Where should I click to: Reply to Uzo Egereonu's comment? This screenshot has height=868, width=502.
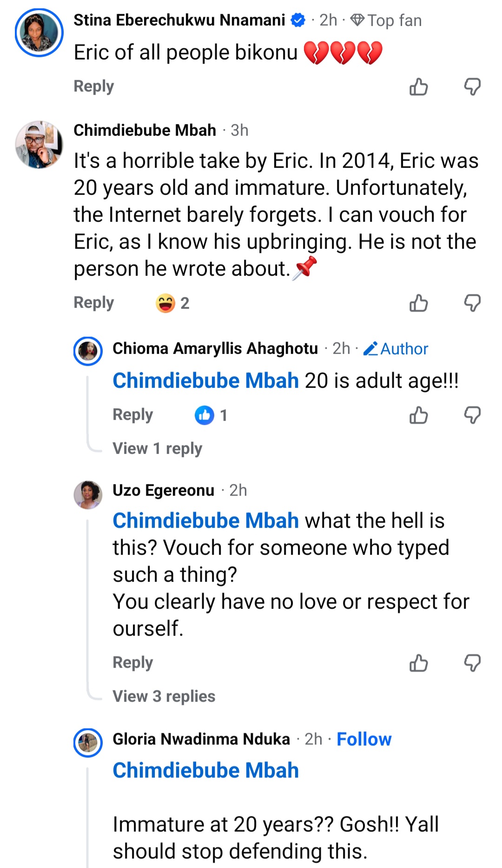pyautogui.click(x=132, y=663)
